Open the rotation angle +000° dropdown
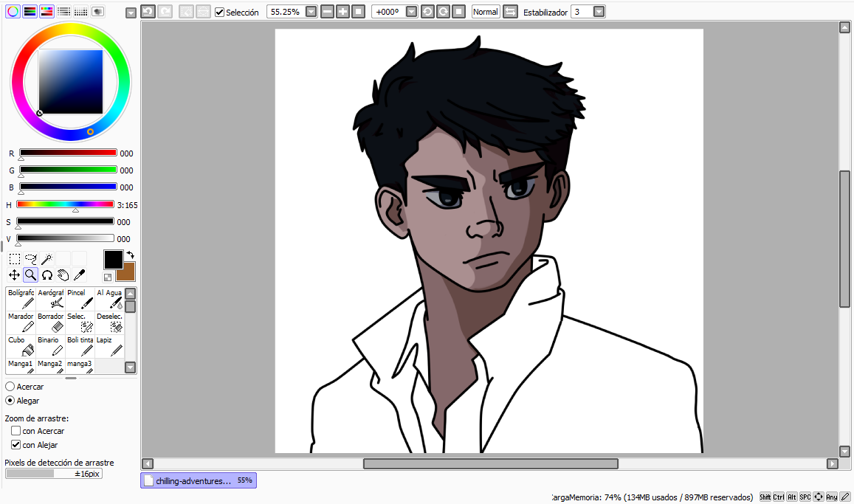The image size is (854, 504). (x=412, y=11)
